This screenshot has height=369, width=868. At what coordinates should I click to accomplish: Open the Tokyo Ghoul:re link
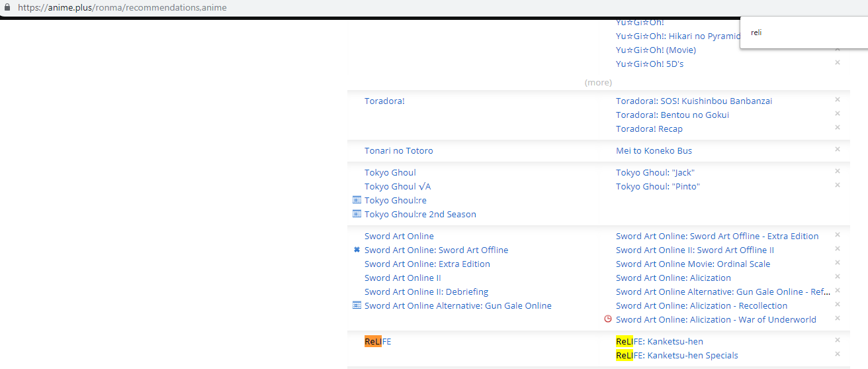pos(396,200)
